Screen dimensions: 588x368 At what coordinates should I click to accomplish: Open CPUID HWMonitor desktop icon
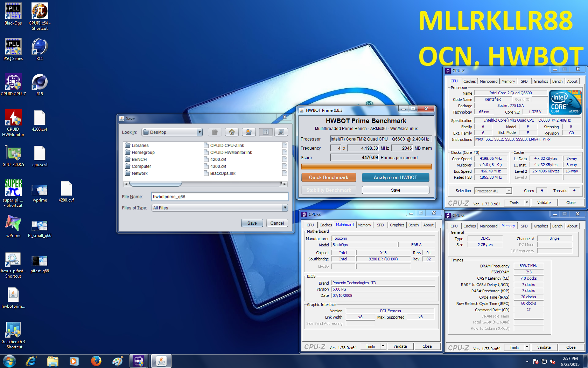tap(13, 123)
